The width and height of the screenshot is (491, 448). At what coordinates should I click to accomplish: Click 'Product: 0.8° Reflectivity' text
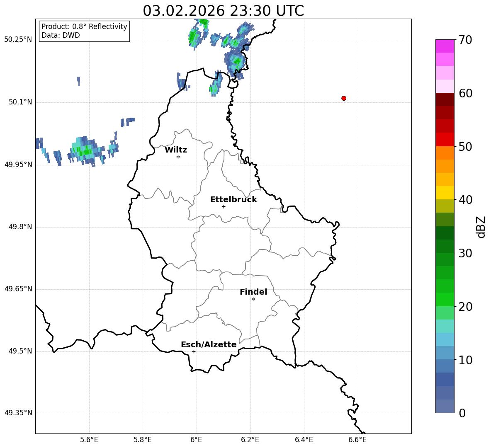coord(84,27)
